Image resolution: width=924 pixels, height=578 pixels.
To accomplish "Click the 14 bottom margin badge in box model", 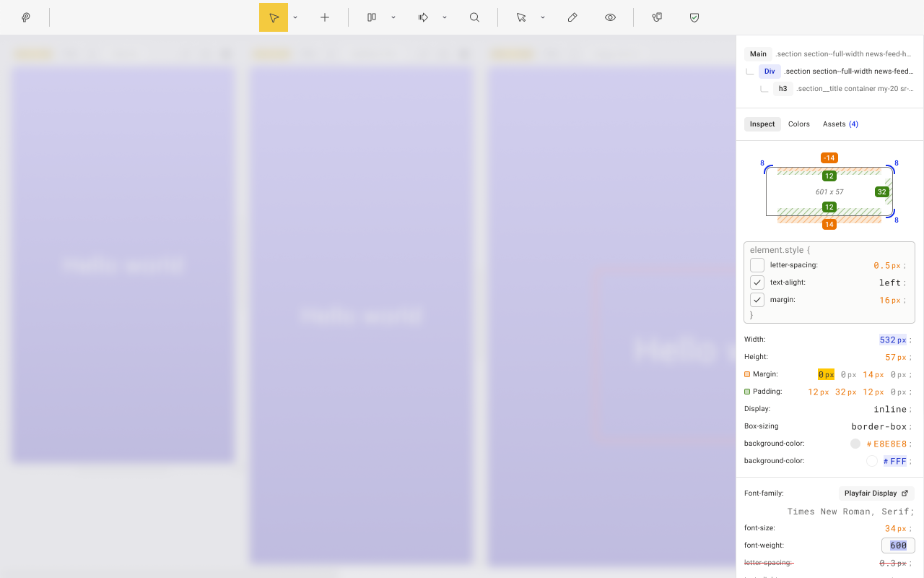I will coord(829,225).
